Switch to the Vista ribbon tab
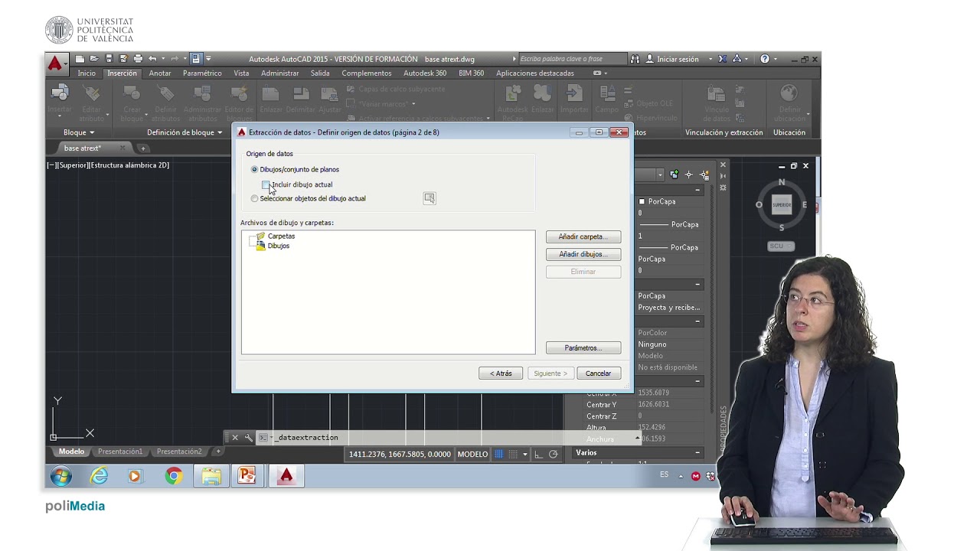Viewport: 980px width, 551px height. point(241,73)
